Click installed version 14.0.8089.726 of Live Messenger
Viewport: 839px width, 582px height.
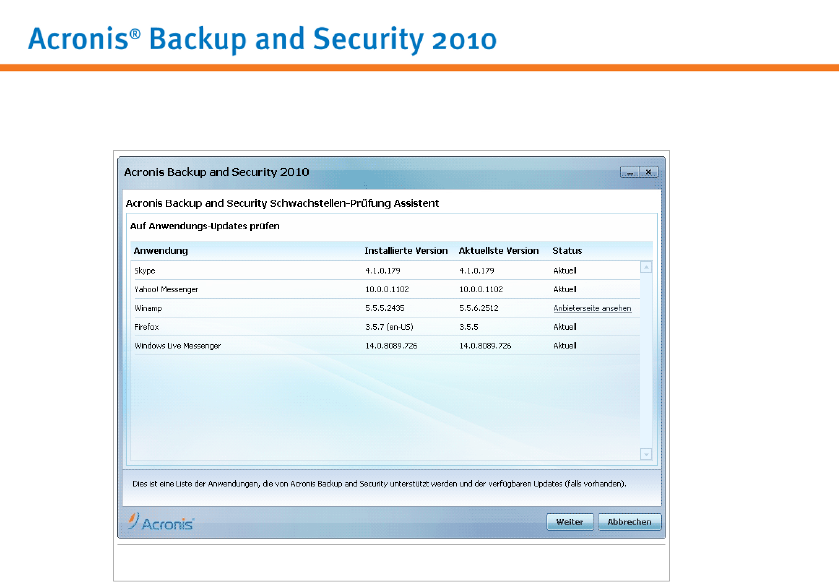tap(391, 346)
